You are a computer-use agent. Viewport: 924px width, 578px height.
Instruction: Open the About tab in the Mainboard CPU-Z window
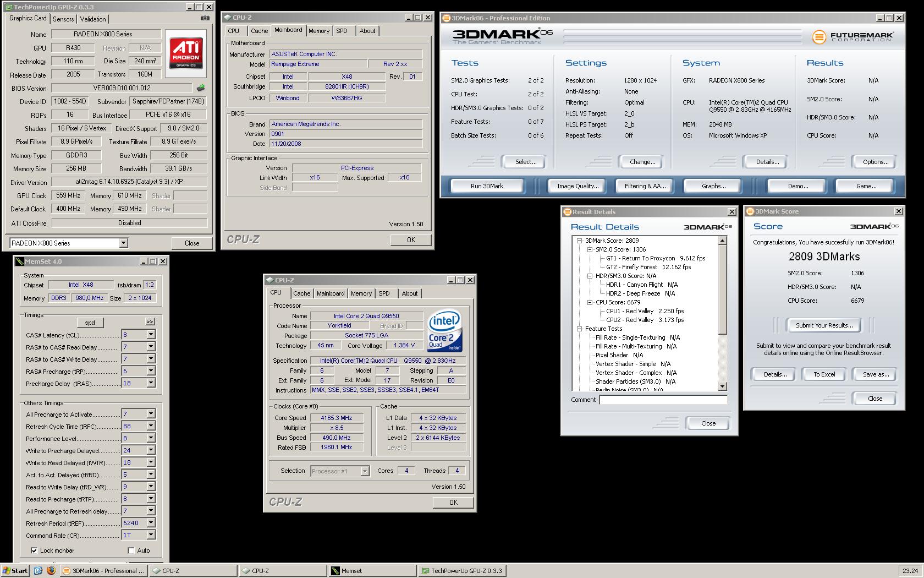pyautogui.click(x=367, y=31)
